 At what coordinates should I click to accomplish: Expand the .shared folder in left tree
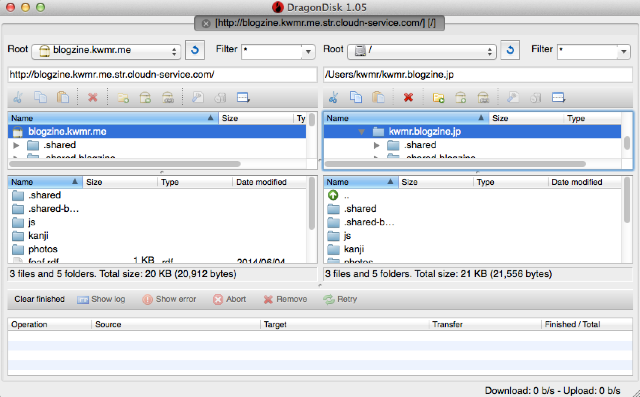pos(16,145)
